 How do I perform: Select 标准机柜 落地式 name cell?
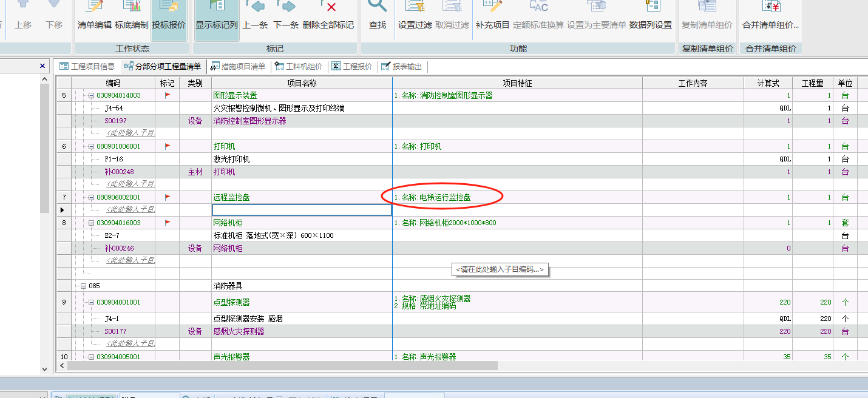[x=302, y=235]
